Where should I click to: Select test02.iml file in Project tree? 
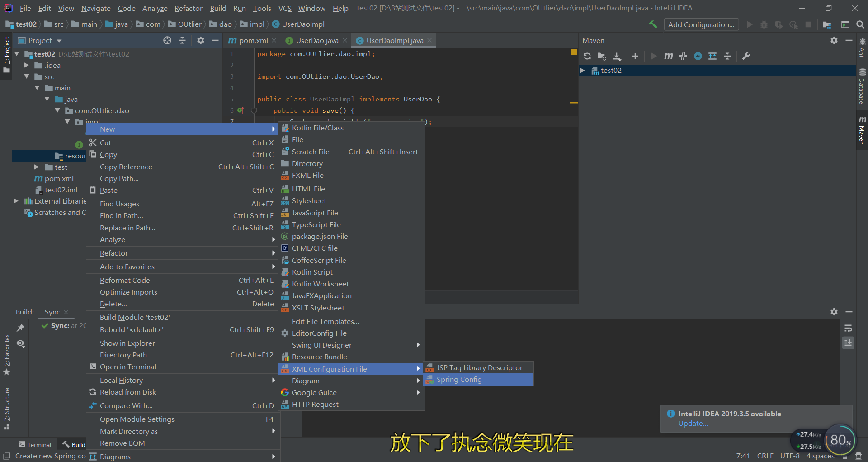61,190
